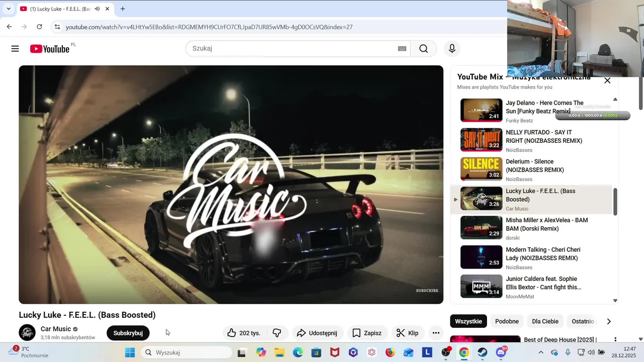Open the on-screen keyboard in search box

402,49
